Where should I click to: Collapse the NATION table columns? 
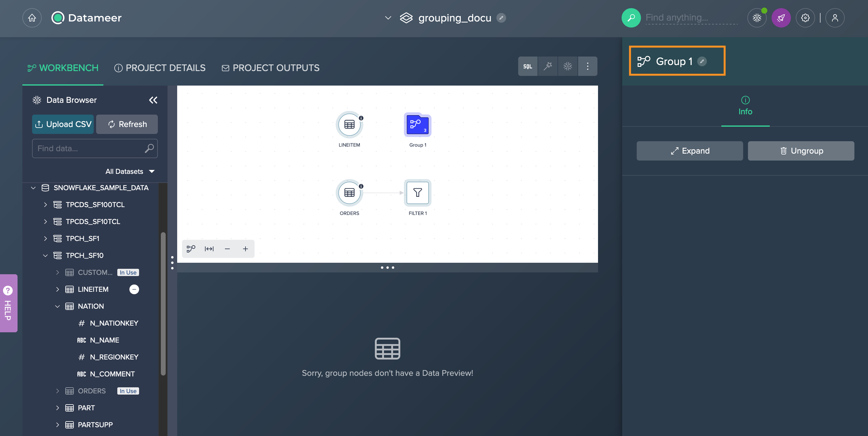point(57,306)
